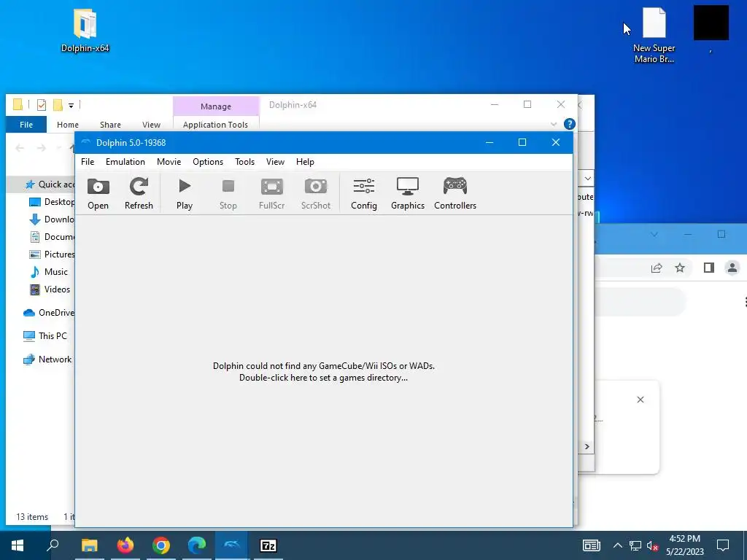
Task: Open 7-Zip from taskbar
Action: [268, 545]
